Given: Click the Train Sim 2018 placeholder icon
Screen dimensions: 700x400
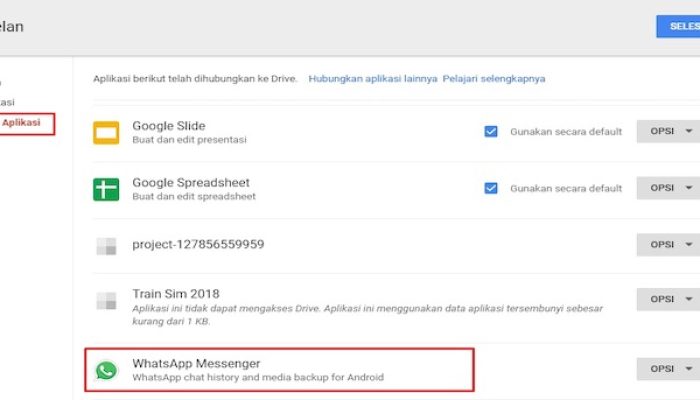Looking at the screenshot, I should point(106,300).
